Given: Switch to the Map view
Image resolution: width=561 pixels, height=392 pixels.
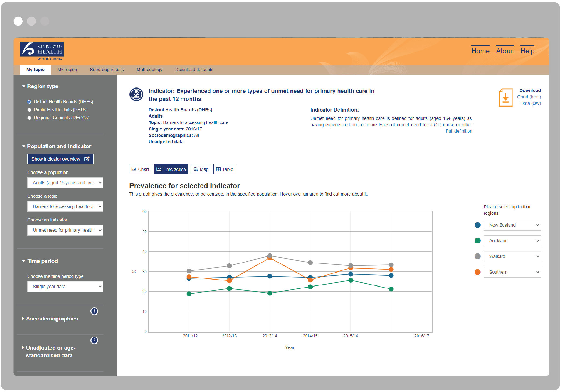Looking at the screenshot, I should tap(201, 169).
